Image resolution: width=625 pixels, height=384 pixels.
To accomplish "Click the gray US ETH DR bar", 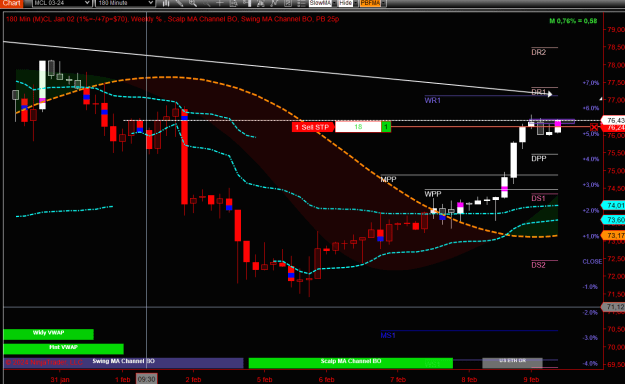I will tap(512, 362).
